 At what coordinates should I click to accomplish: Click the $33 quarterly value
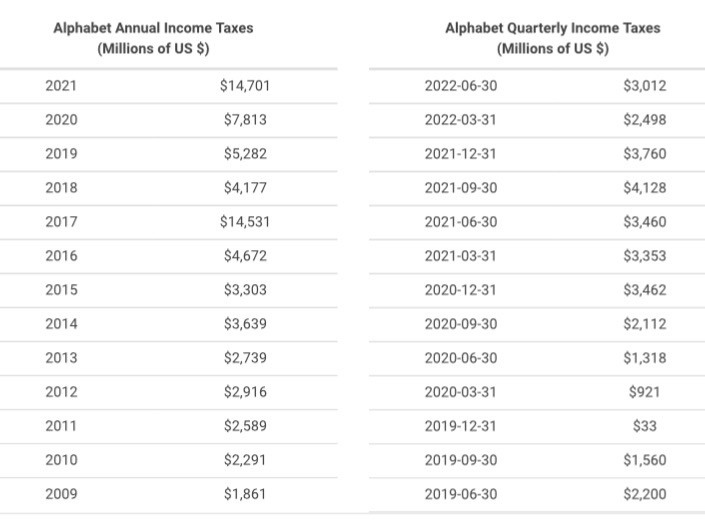coord(645,426)
